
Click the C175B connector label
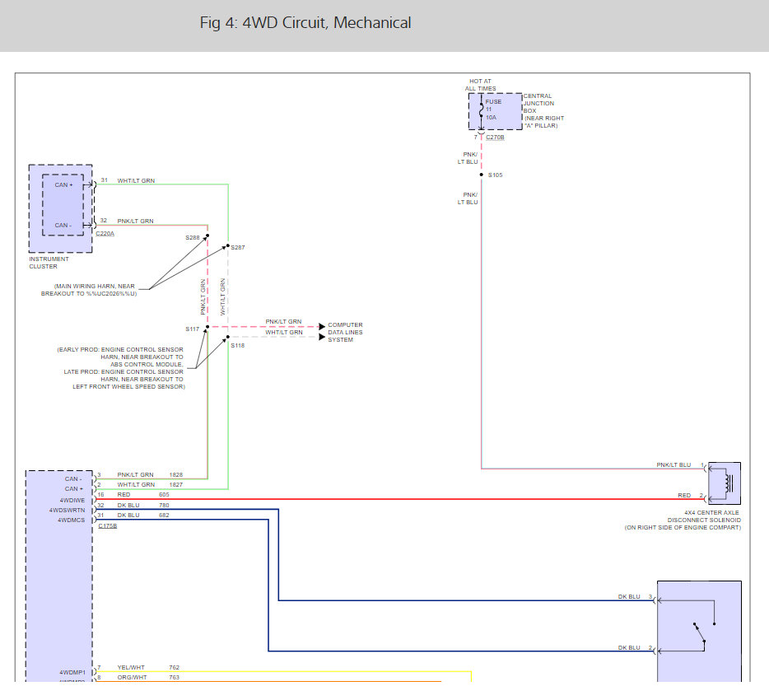[107, 526]
